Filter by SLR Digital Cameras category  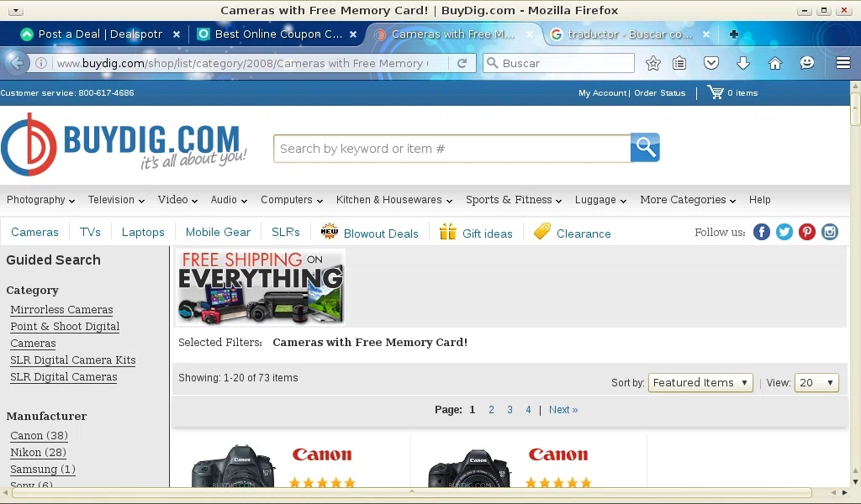[64, 377]
